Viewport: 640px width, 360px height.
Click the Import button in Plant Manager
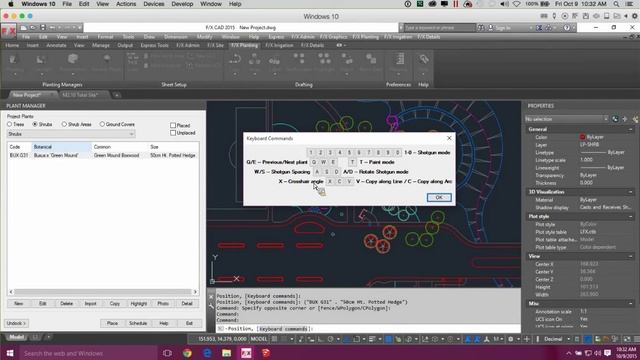click(x=91, y=304)
